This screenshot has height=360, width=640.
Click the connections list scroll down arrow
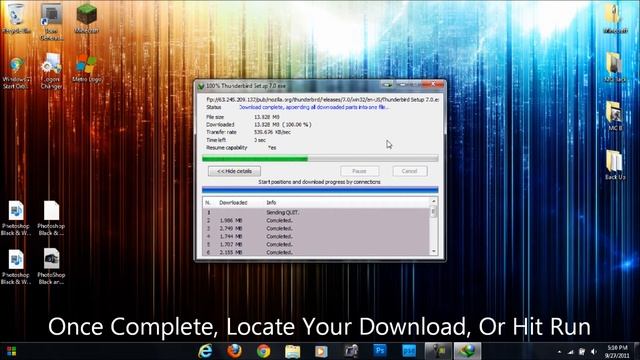point(433,251)
